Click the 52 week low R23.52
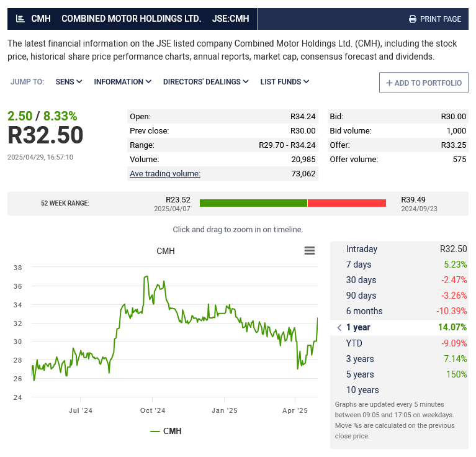The image size is (476, 457). (178, 200)
